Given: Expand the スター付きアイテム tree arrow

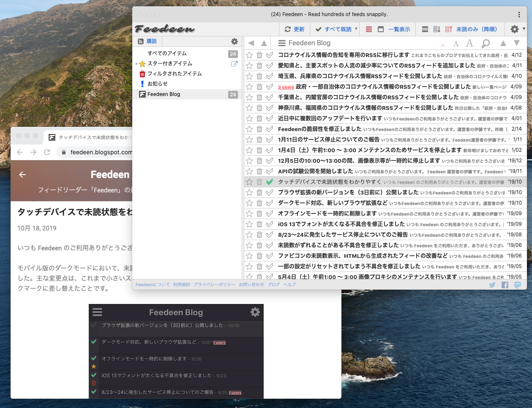Looking at the screenshot, I should pos(136,64).
